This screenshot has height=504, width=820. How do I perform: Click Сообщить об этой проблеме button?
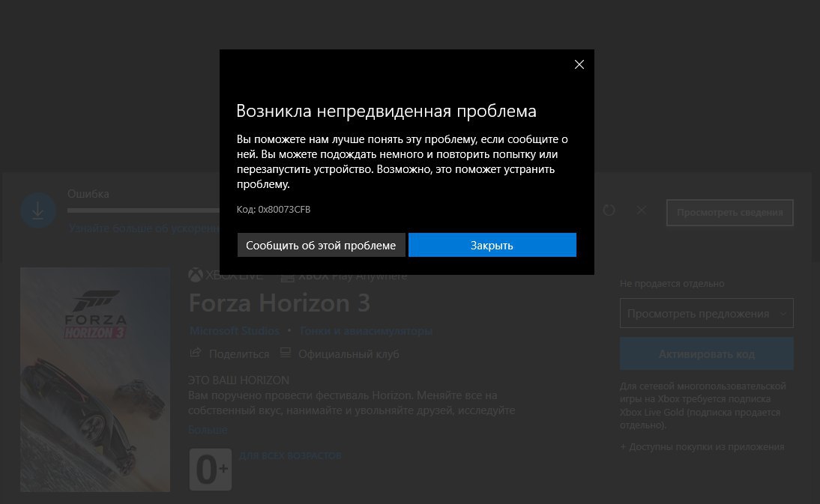321,245
